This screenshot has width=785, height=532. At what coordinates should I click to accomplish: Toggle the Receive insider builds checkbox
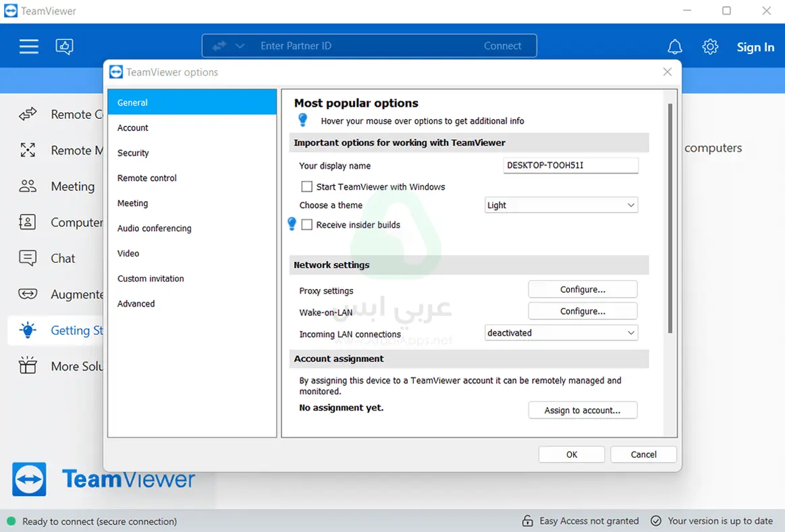[x=307, y=225]
